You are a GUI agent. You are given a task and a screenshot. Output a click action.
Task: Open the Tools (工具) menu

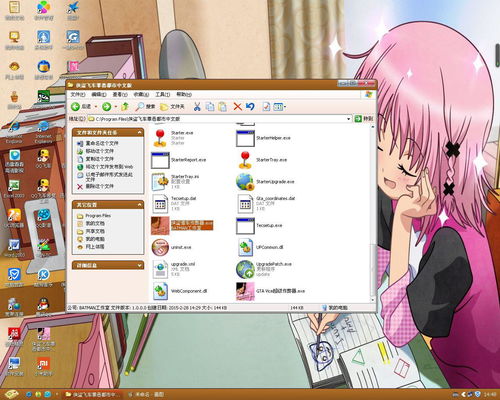[x=163, y=95]
